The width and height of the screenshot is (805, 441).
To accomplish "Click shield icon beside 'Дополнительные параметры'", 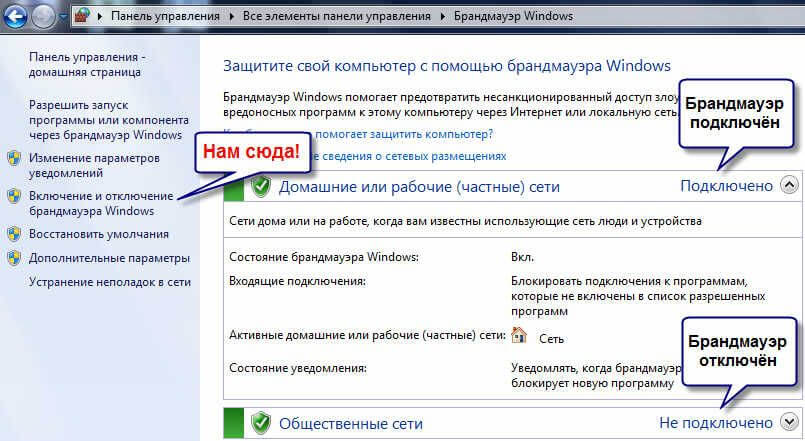I will (x=14, y=258).
